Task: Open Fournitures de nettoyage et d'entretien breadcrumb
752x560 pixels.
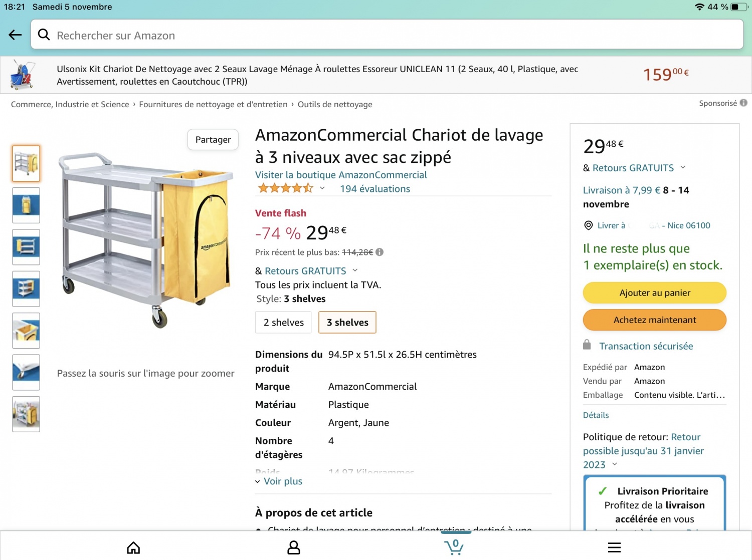Action: coord(213,104)
